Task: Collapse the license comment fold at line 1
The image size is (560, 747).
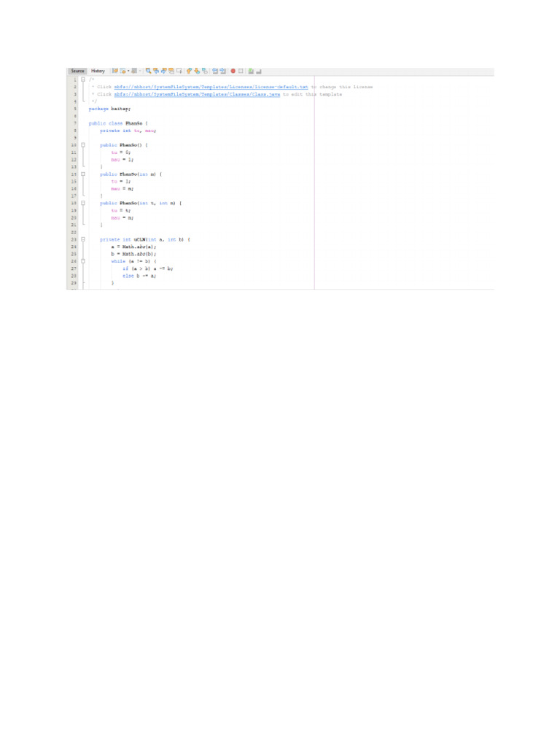Action: (83, 80)
